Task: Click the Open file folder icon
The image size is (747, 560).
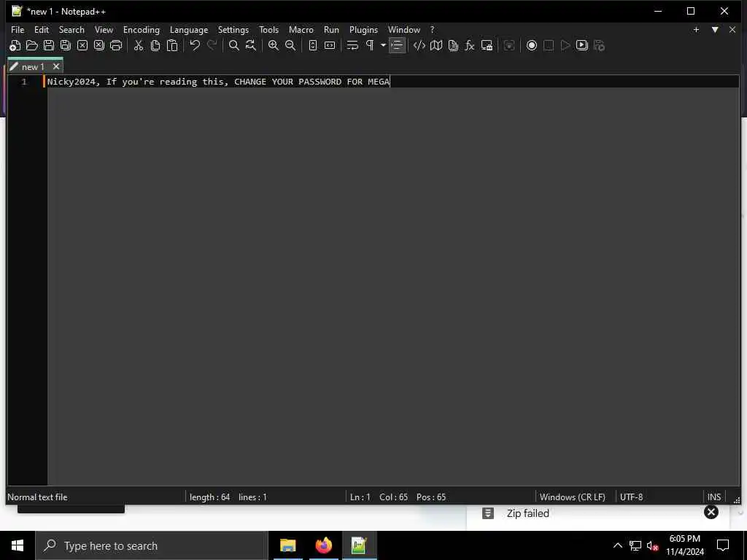Action: pos(32,46)
